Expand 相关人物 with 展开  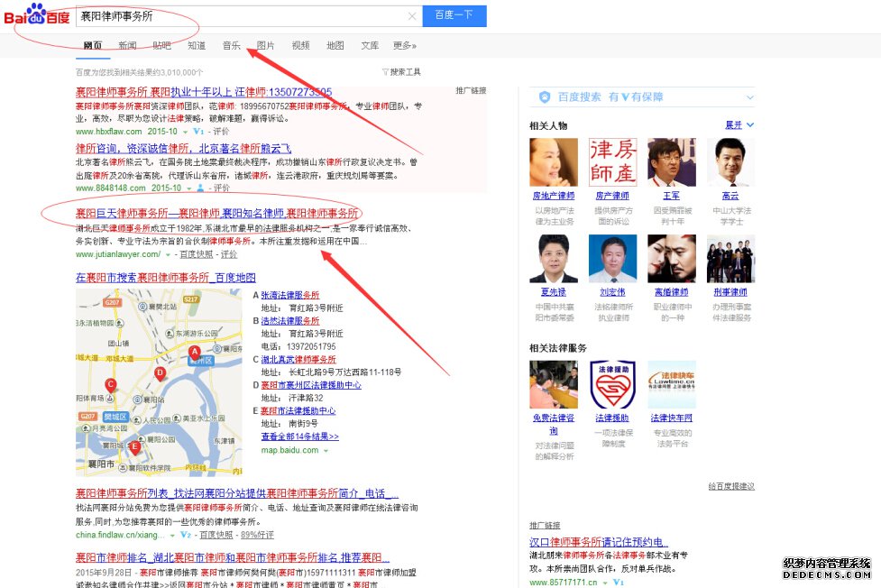739,125
